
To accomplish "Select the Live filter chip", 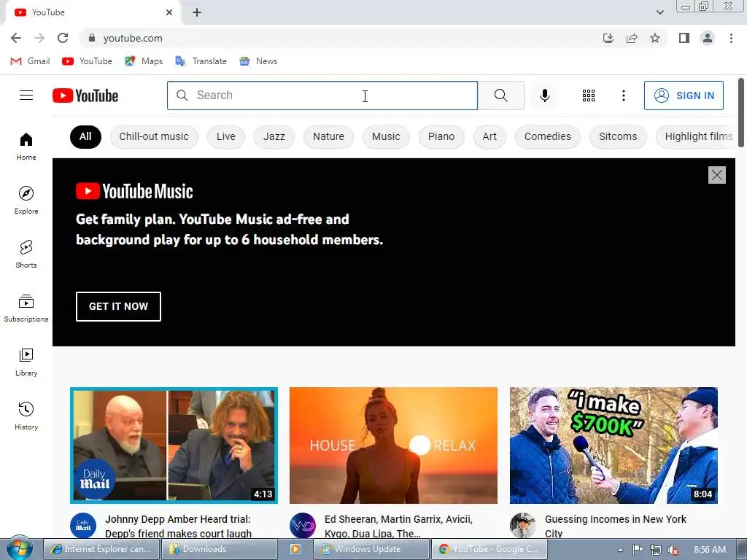I will 226,136.
